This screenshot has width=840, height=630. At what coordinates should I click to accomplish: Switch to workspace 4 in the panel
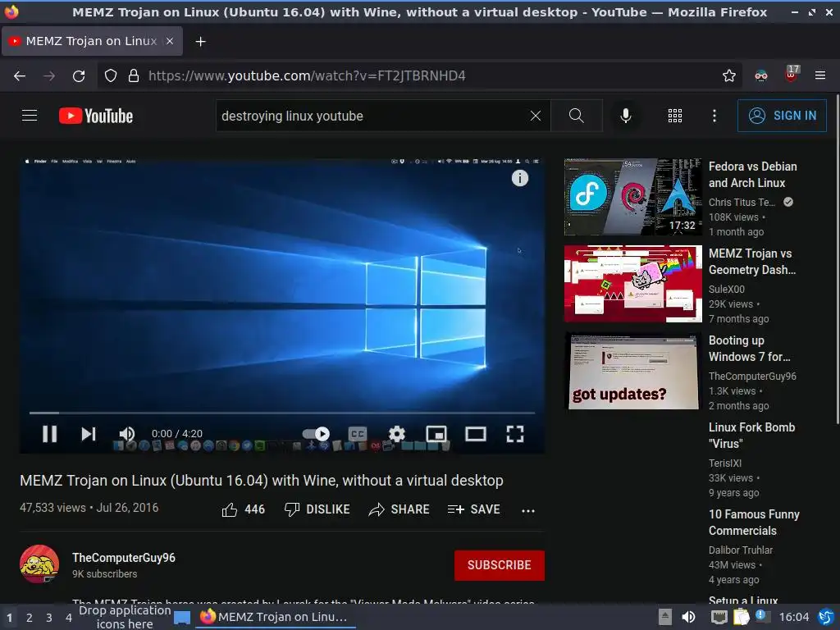69,618
